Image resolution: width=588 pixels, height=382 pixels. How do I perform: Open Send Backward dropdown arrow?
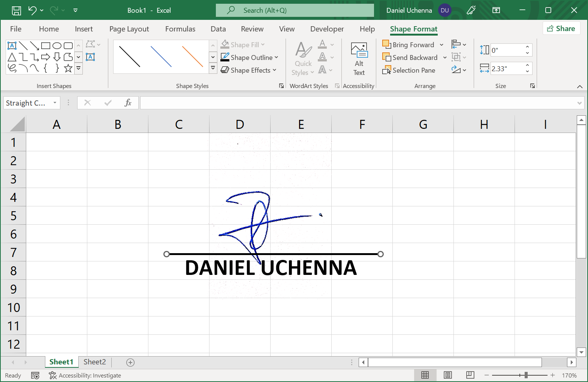pos(445,58)
